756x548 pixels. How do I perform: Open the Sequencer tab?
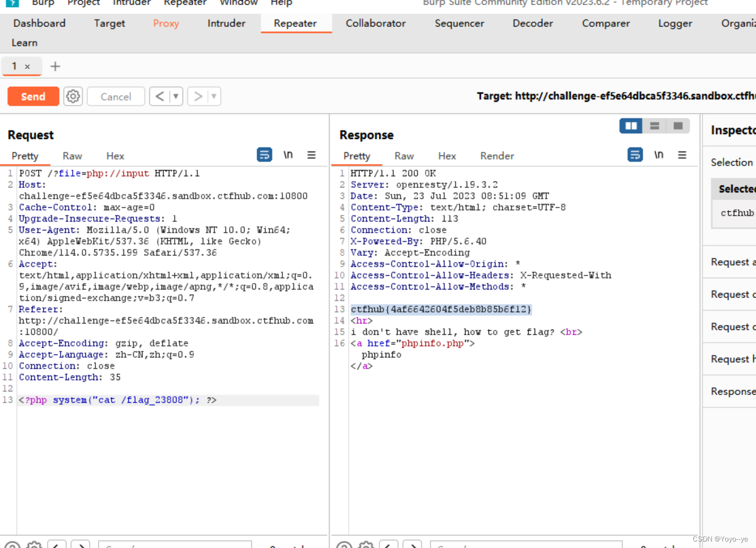click(459, 23)
